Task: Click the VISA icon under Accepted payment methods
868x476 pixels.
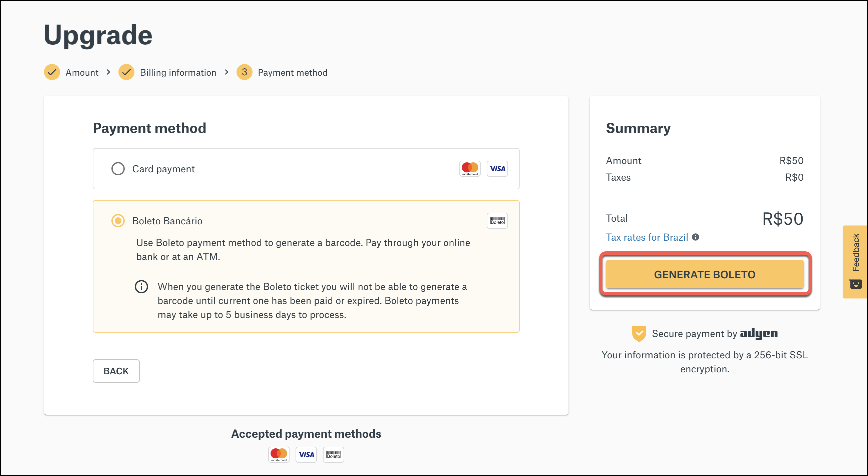Action: tap(306, 454)
